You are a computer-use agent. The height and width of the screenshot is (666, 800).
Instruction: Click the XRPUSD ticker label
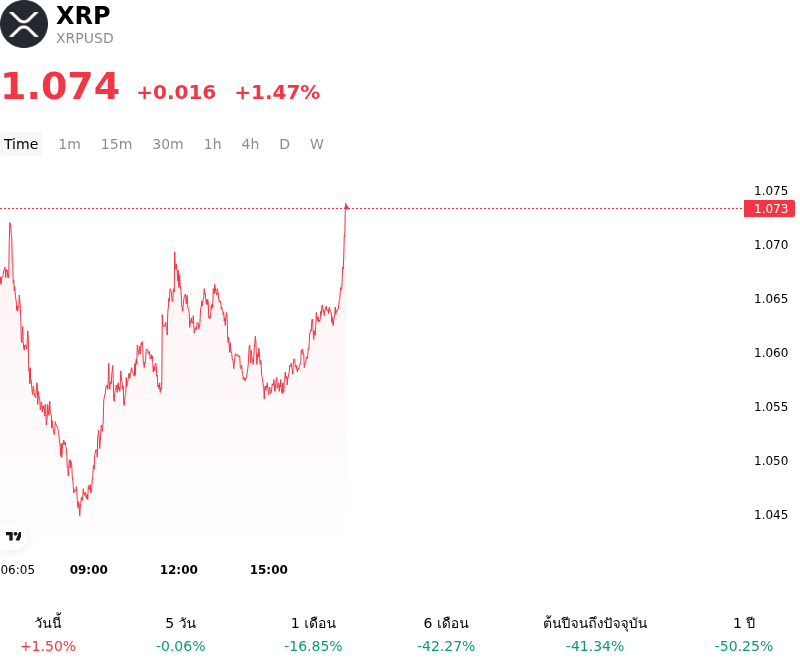tap(85, 38)
